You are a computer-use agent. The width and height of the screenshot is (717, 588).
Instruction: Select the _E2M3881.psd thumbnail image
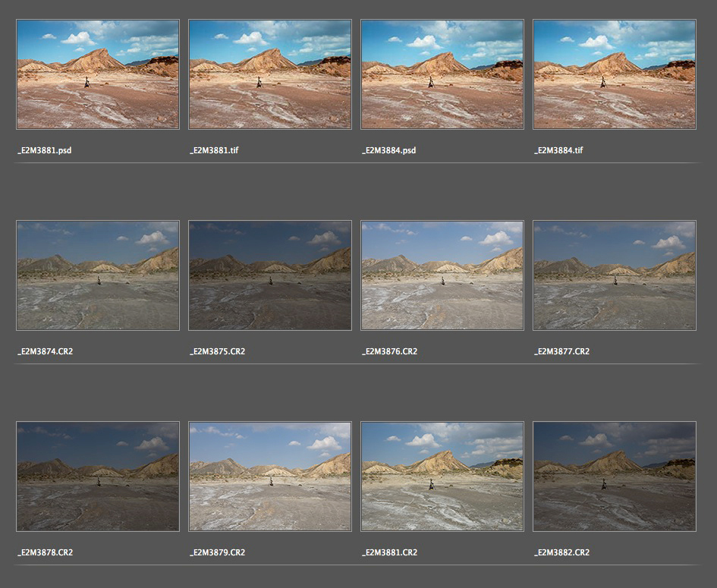pos(98,74)
